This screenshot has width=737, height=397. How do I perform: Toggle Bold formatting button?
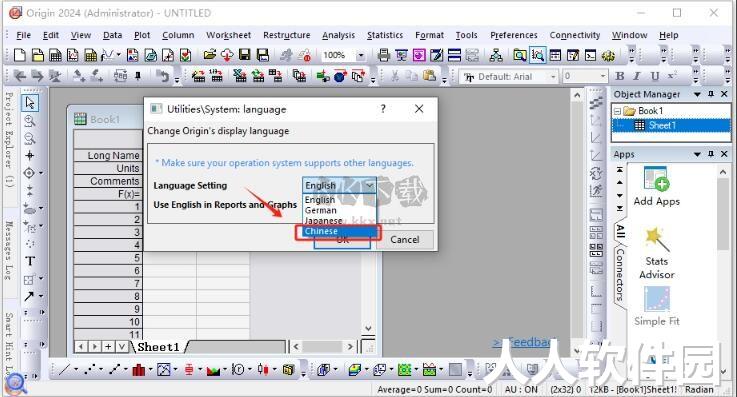point(620,76)
